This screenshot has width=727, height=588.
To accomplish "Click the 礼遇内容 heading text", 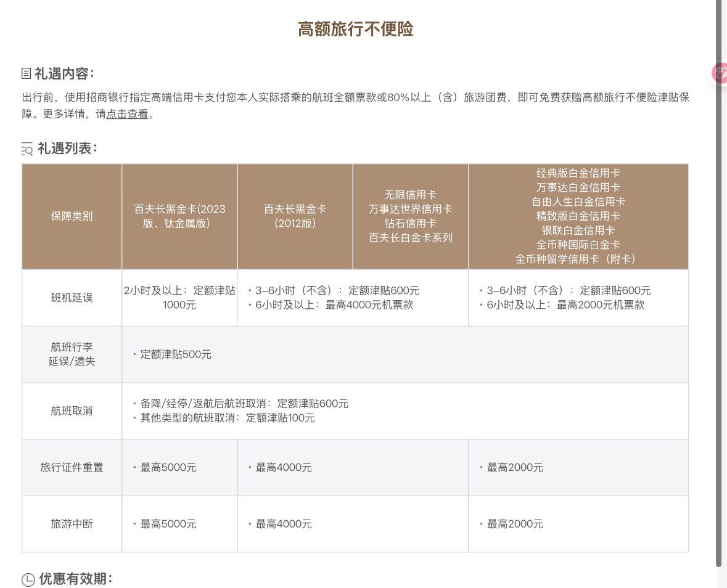I will pos(65,73).
